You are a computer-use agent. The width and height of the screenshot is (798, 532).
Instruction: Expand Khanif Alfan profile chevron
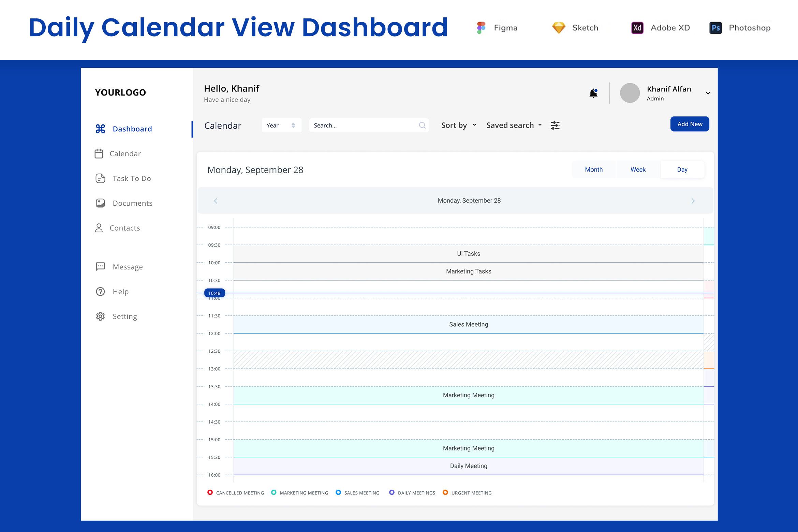pyautogui.click(x=708, y=93)
